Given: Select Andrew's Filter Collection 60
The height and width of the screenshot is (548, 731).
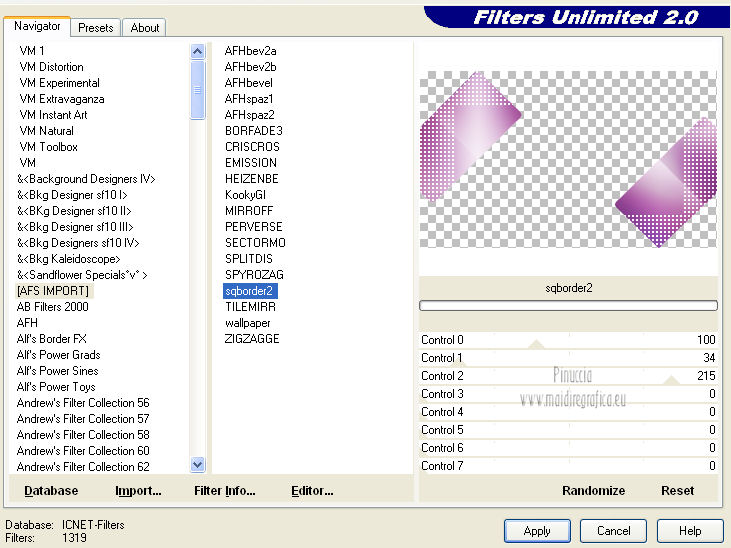Looking at the screenshot, I should point(83,451).
